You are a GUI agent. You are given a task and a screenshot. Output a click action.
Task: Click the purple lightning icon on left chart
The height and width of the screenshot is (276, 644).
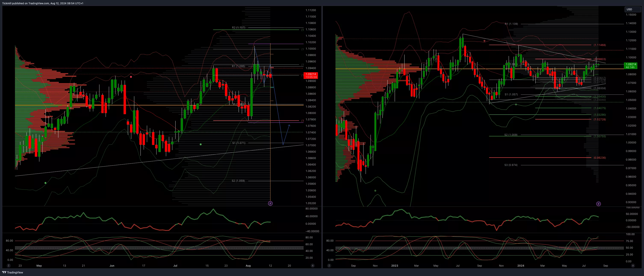(270, 204)
